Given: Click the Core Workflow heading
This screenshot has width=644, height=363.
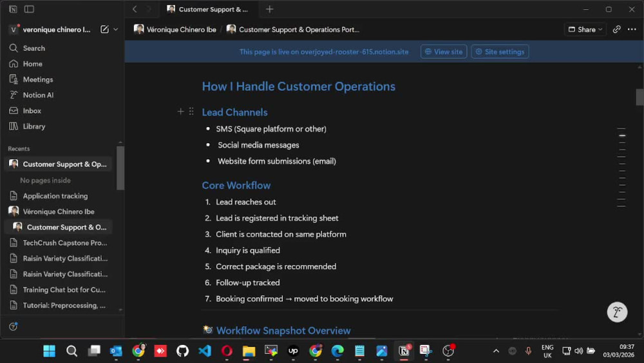Looking at the screenshot, I should [236, 186].
